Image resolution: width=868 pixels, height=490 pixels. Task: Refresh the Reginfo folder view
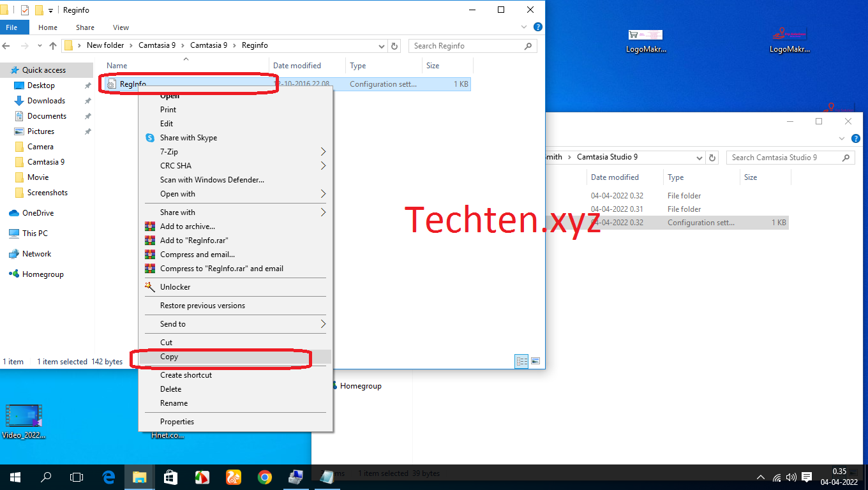[394, 46]
